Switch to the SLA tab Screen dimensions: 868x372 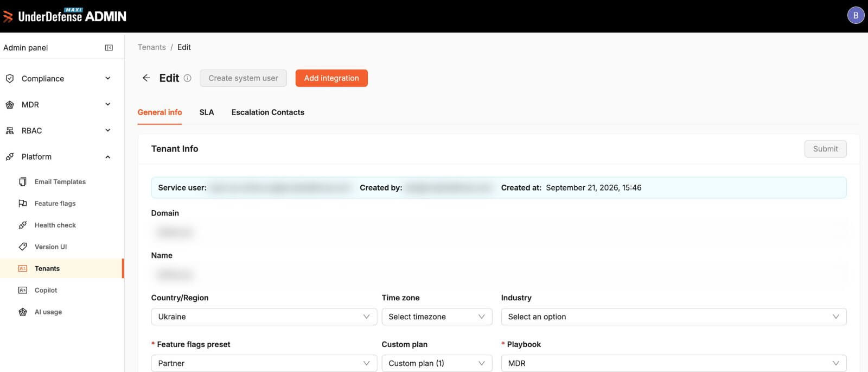tap(207, 112)
